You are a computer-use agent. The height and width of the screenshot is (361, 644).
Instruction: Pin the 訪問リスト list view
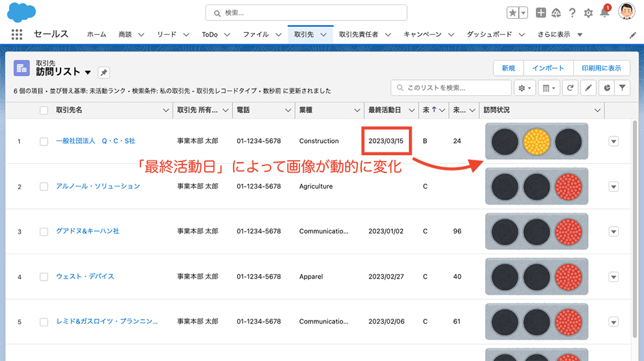pos(104,73)
